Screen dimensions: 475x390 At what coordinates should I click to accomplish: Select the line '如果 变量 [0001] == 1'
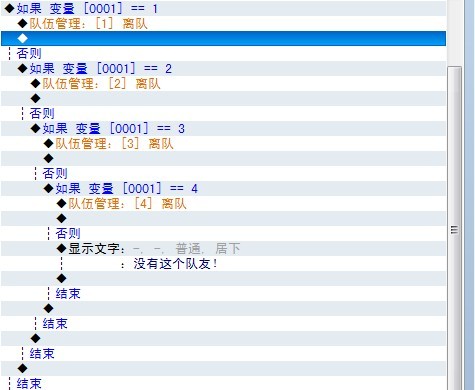coord(223,8)
